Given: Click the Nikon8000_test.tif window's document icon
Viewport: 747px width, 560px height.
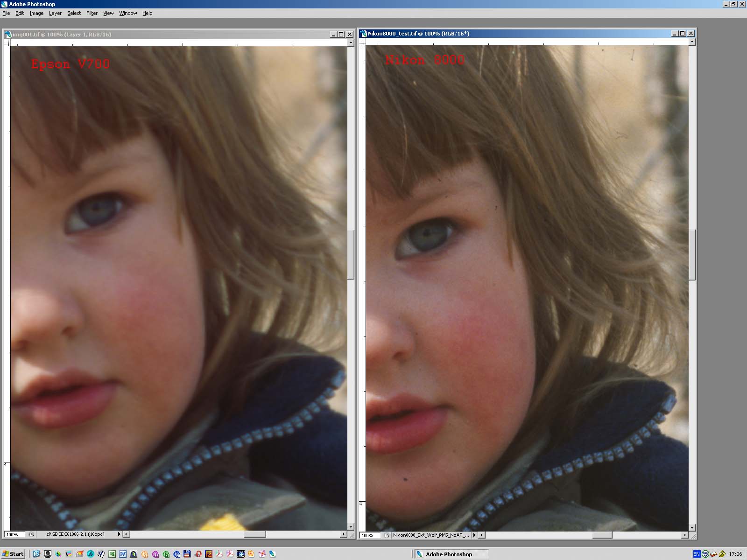Looking at the screenshot, I should coord(363,33).
